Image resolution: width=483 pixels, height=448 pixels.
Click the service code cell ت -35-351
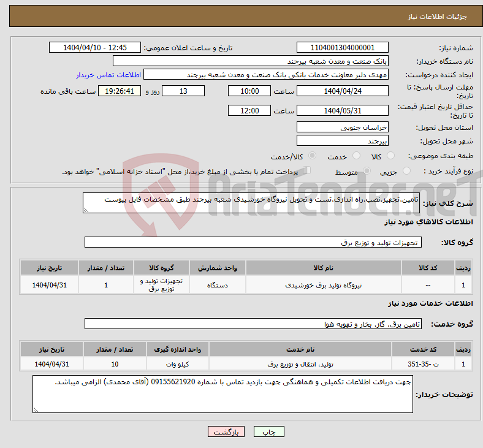[x=424, y=364]
